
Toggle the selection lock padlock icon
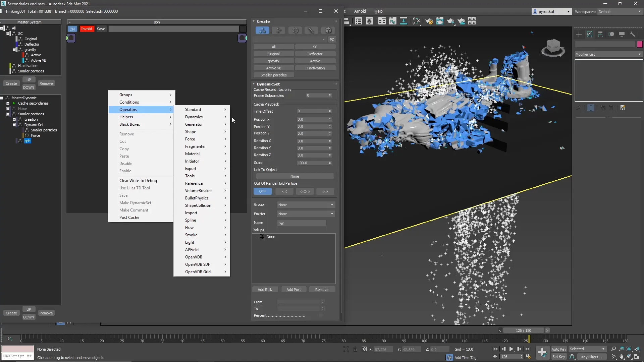355,349
